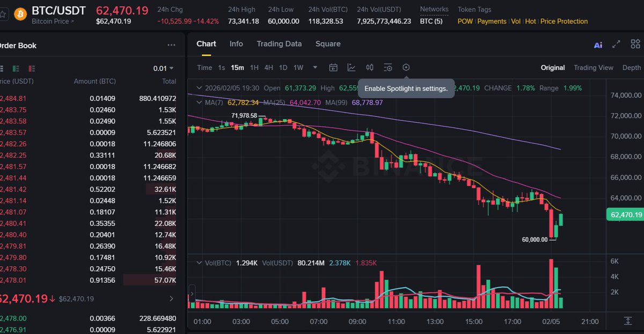Image resolution: width=644 pixels, height=334 pixels.
Task: Open the Trading Data tab
Action: (279, 44)
